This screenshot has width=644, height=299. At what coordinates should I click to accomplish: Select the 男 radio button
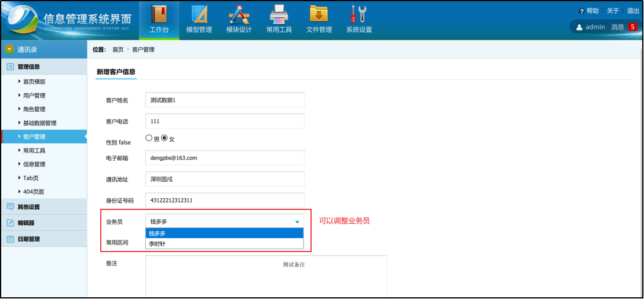coord(149,138)
